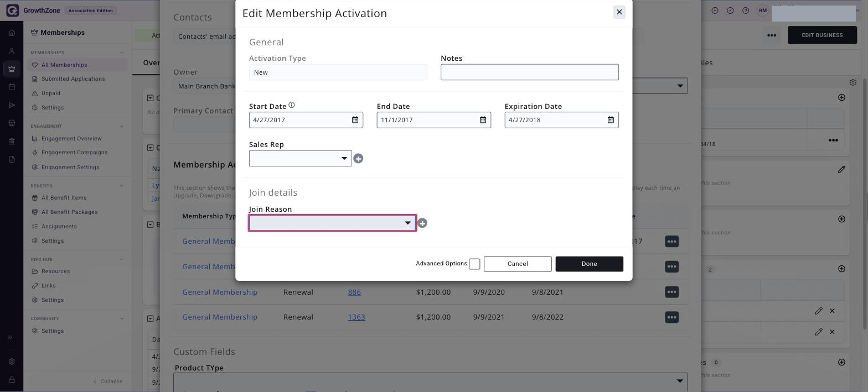
Task: Open invoice link 1363
Action: tap(356, 317)
